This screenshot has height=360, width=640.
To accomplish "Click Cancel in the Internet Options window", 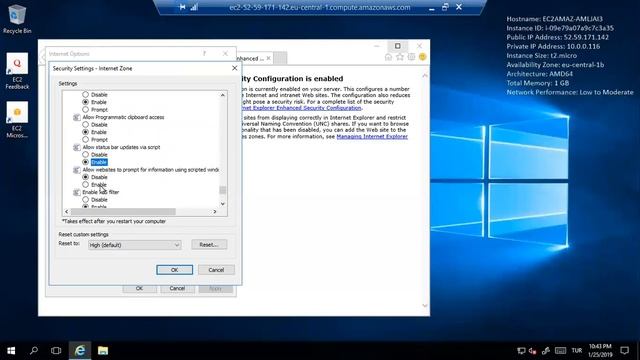I will pos(177,289).
